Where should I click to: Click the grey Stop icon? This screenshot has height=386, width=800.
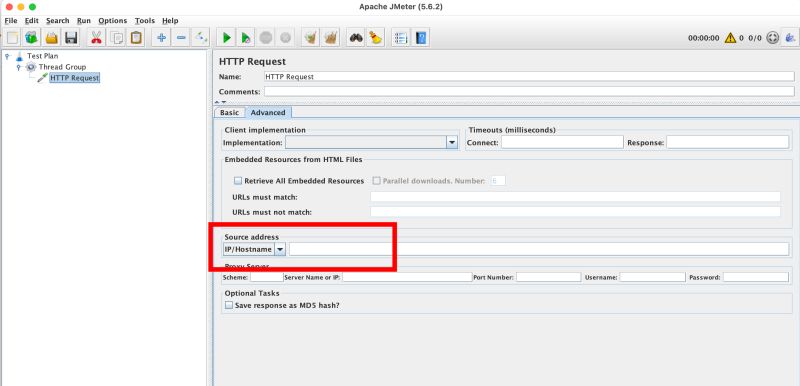coord(265,38)
